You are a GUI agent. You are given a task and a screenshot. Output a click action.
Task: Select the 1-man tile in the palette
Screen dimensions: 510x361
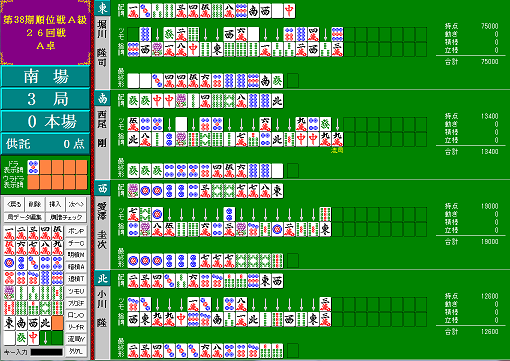click(9, 233)
